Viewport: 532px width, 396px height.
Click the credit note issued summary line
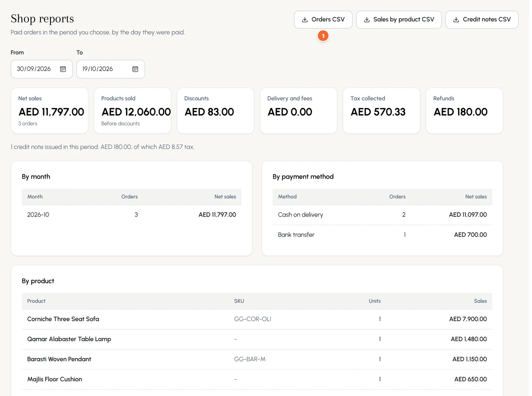102,147
